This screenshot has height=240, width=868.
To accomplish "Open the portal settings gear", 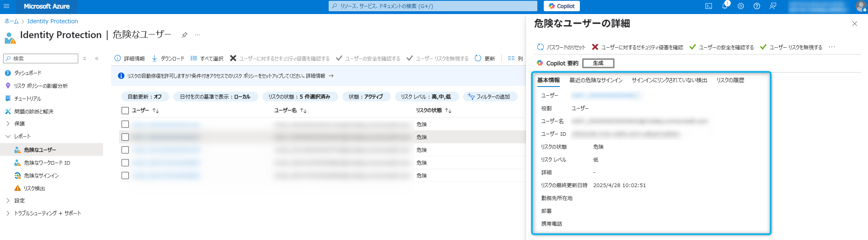I will [x=741, y=6].
